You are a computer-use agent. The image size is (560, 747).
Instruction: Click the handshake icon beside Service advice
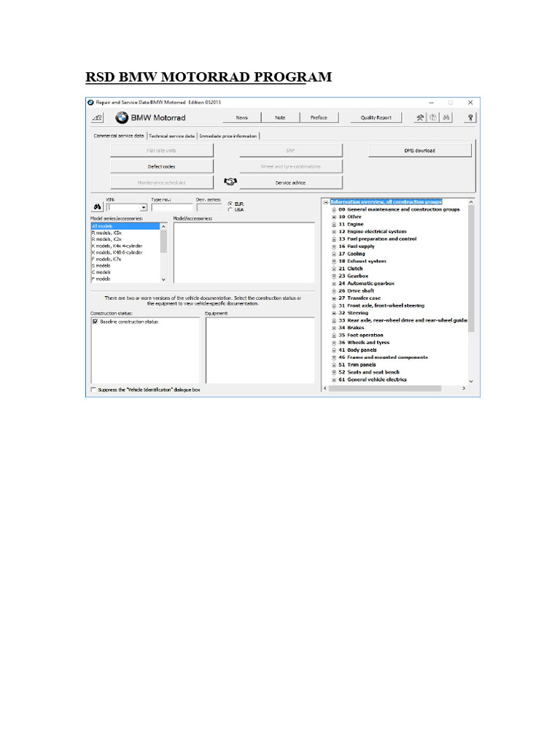230,182
